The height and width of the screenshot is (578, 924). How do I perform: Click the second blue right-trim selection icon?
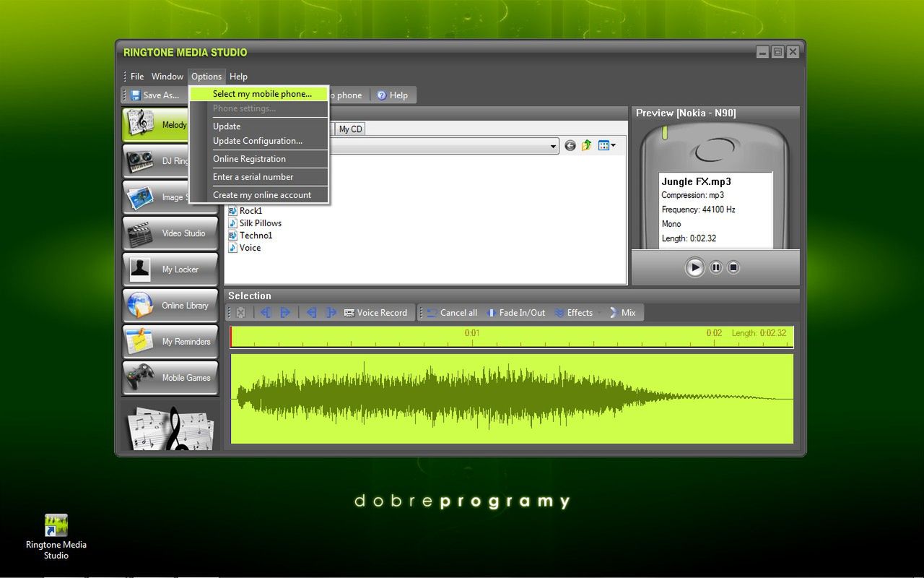[331, 312]
